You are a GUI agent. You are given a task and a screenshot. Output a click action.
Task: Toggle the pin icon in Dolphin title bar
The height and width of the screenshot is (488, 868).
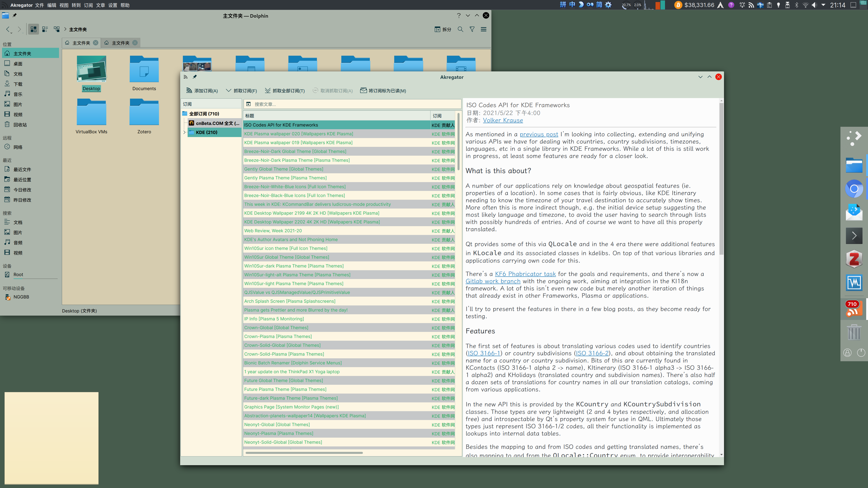coord(14,16)
